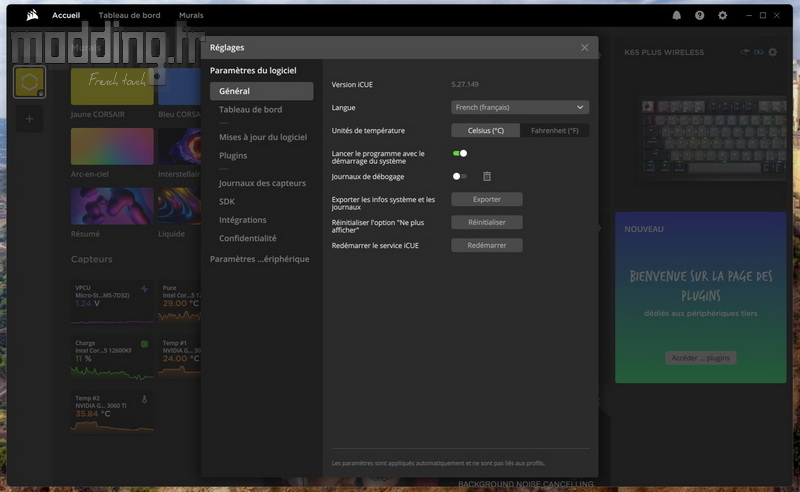
Task: Click the VPCU sensor lightning icon
Action: [145, 289]
